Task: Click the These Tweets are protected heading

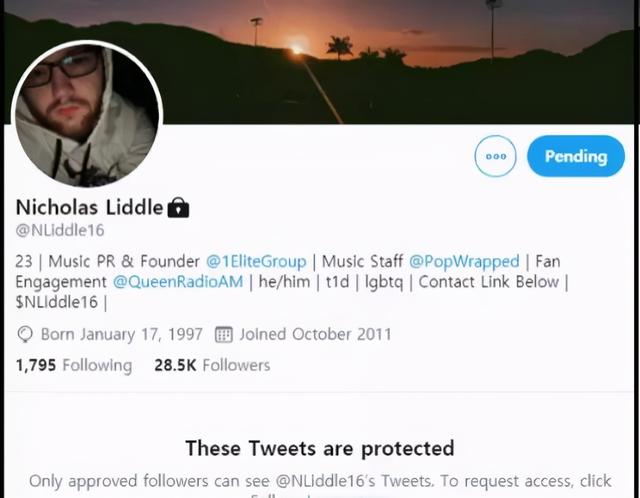Action: click(x=320, y=448)
